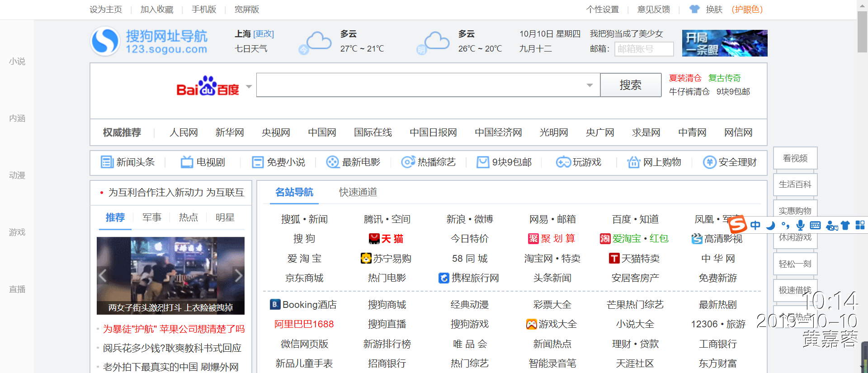Click the 邮箱账号 email input field
This screenshot has width=868, height=373.
(644, 49)
